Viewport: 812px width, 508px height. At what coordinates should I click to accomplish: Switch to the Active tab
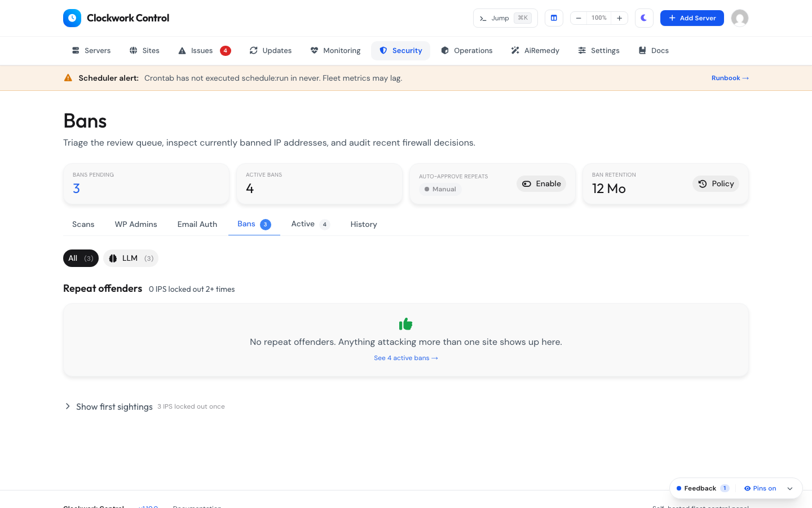point(311,225)
